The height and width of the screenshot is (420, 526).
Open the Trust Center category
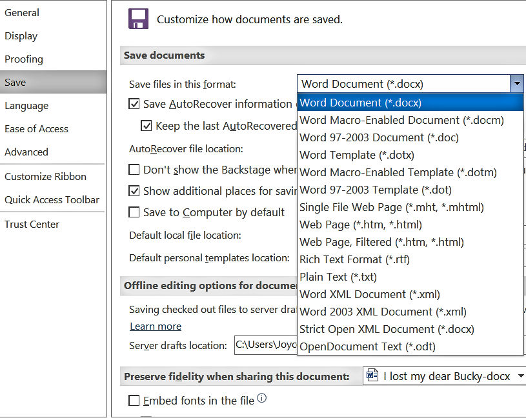tap(32, 225)
